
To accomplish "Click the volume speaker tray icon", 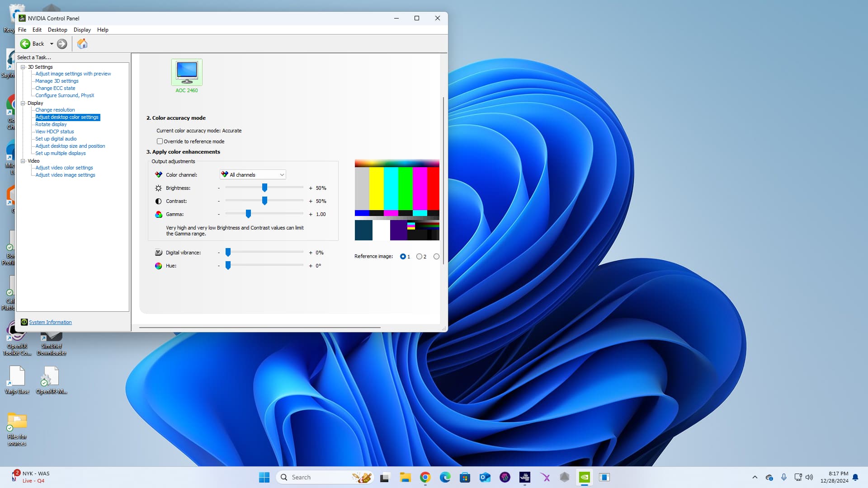I will [809, 477].
